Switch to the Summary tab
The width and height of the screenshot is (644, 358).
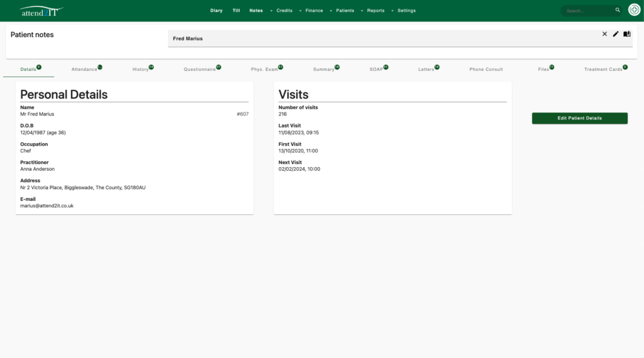(324, 69)
